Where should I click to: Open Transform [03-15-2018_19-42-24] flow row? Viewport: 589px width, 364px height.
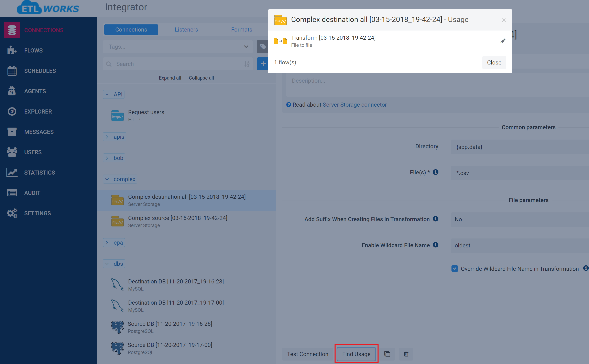pos(390,41)
